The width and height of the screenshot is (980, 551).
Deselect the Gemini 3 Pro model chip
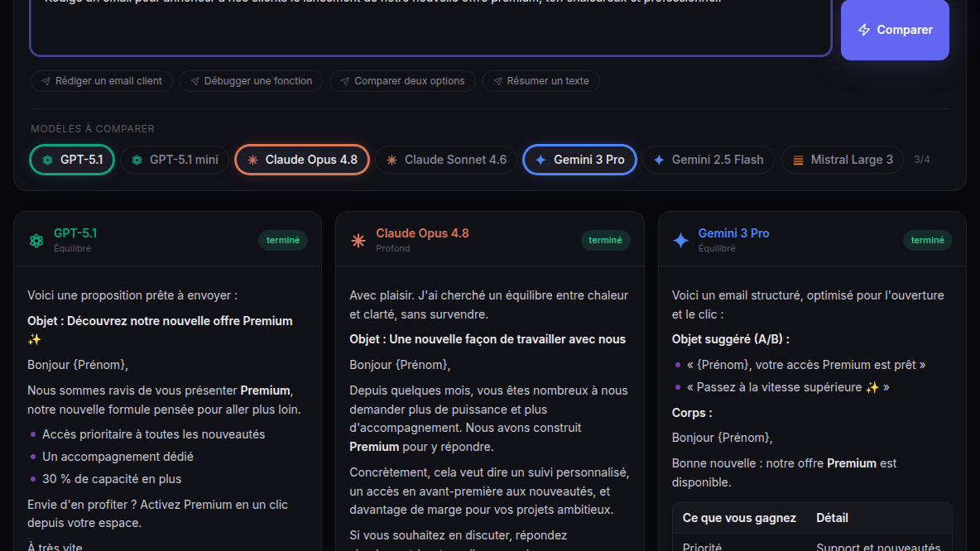(579, 160)
